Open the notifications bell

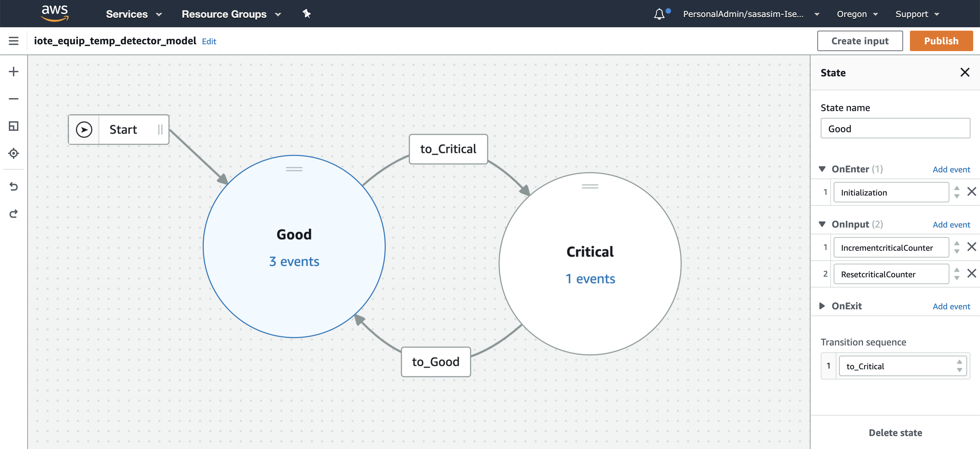[659, 14]
